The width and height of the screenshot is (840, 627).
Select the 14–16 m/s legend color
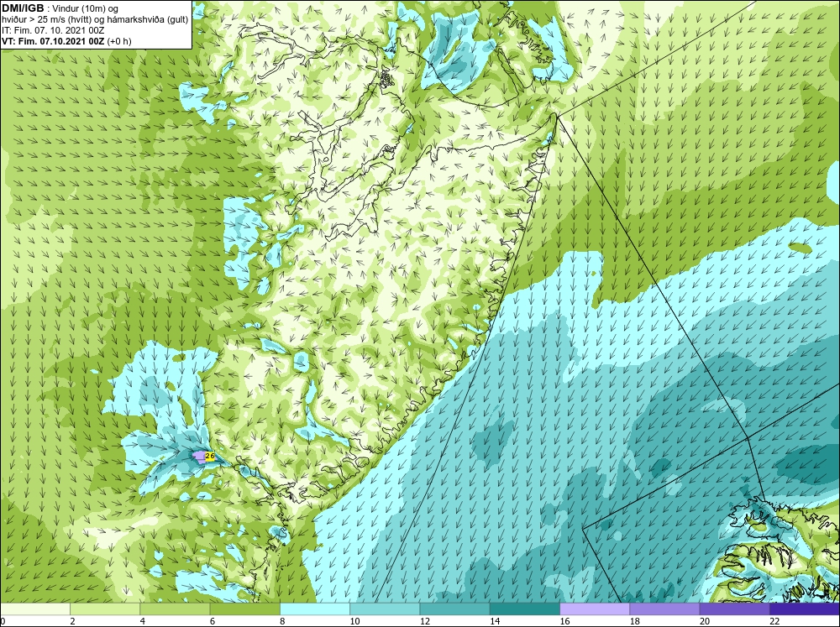coord(525,609)
